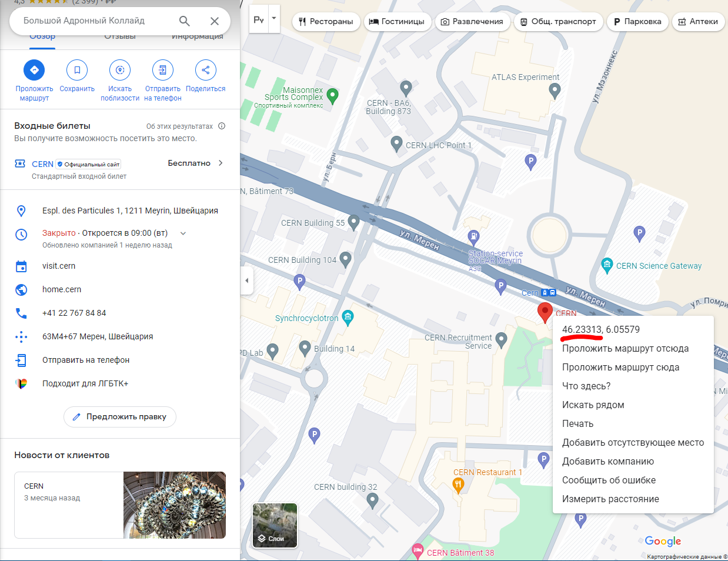The image size is (728, 561).
Task: Open the Synchrocyclotron museum marker
Action: (348, 318)
